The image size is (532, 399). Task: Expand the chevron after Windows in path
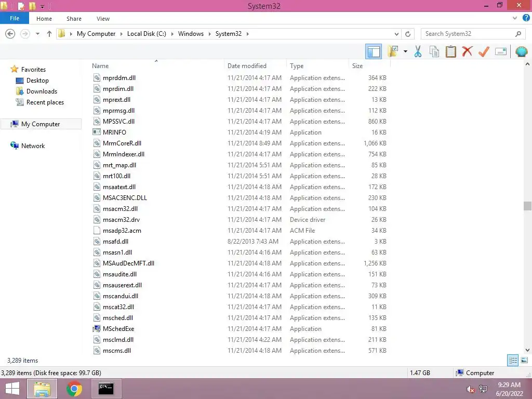[x=209, y=34]
